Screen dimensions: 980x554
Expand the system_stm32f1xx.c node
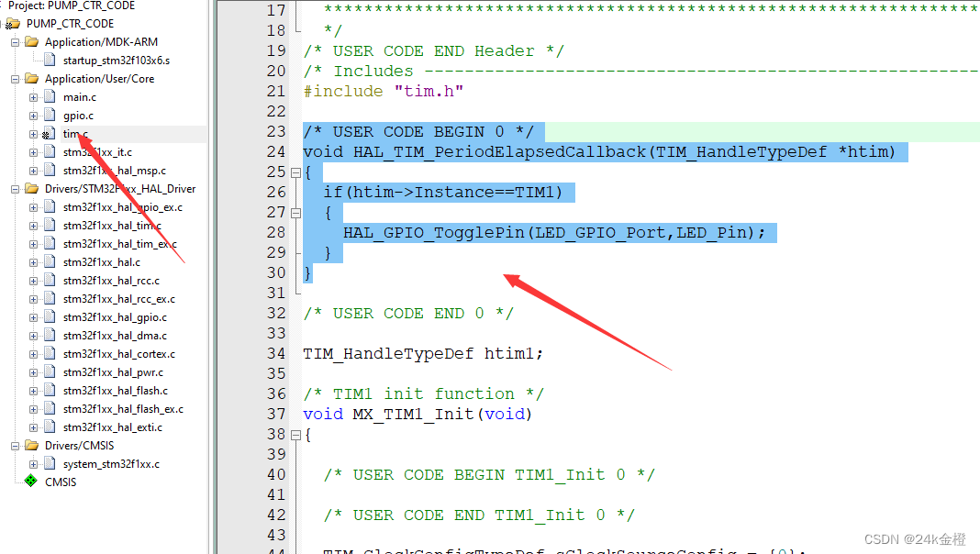(33, 465)
